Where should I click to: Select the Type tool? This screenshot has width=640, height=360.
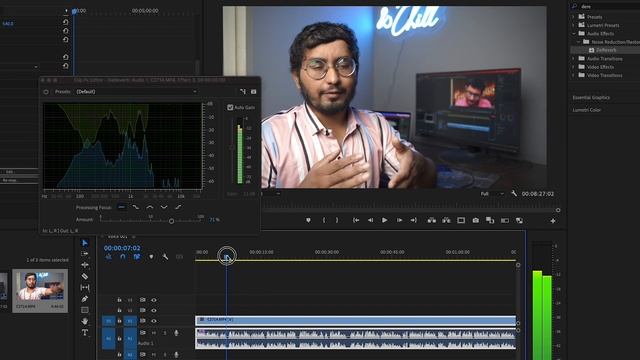click(x=85, y=333)
